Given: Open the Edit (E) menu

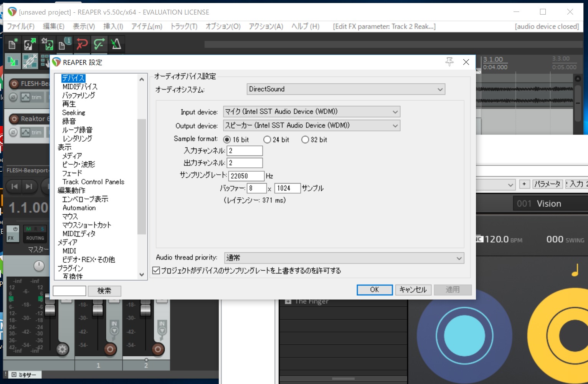Looking at the screenshot, I should pyautogui.click(x=53, y=26).
